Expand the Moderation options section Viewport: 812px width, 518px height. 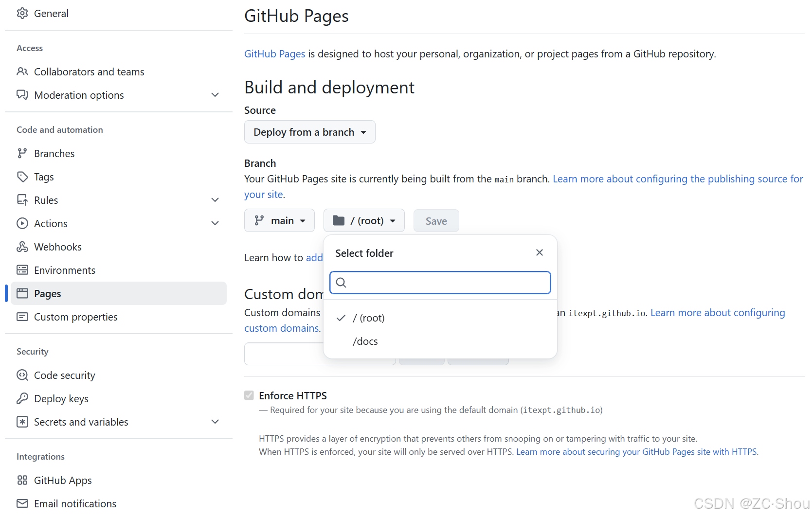215,95
